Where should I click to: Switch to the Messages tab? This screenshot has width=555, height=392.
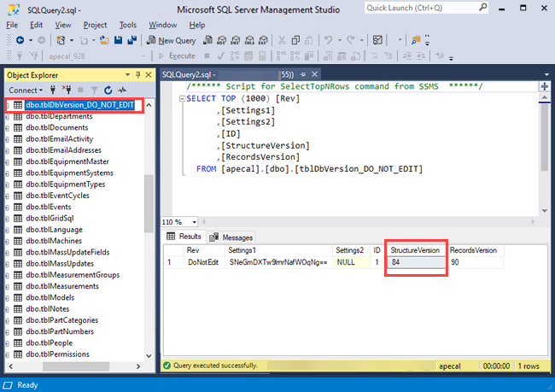[231, 237]
